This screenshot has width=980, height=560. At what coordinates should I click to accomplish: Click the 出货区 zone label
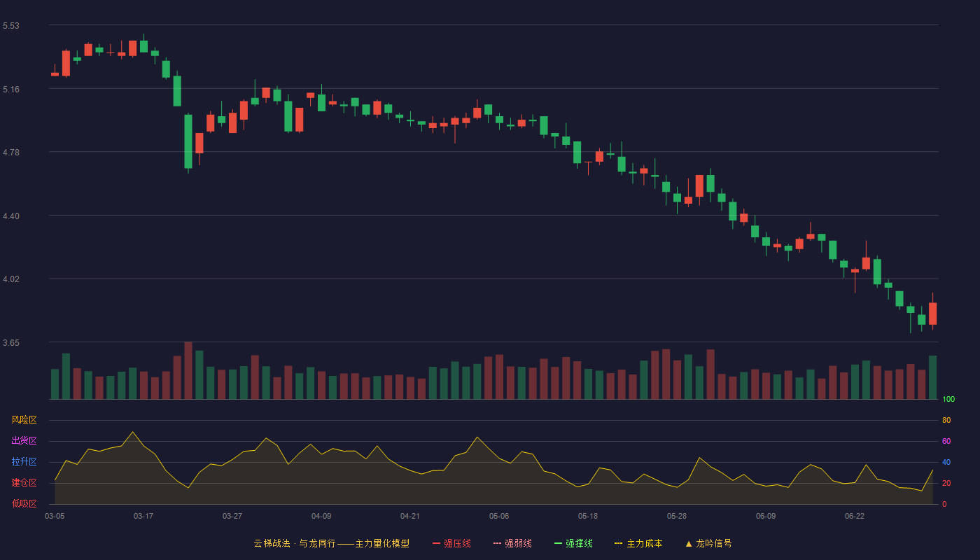tap(24, 441)
